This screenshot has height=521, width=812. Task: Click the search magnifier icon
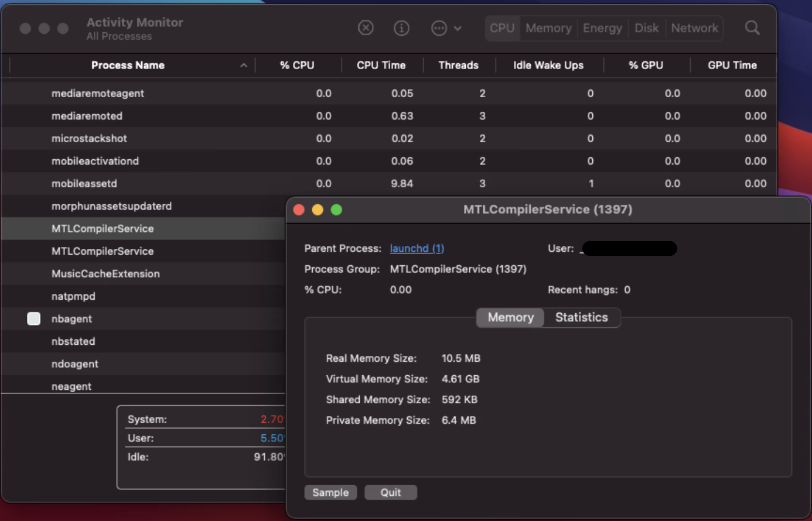(x=752, y=28)
